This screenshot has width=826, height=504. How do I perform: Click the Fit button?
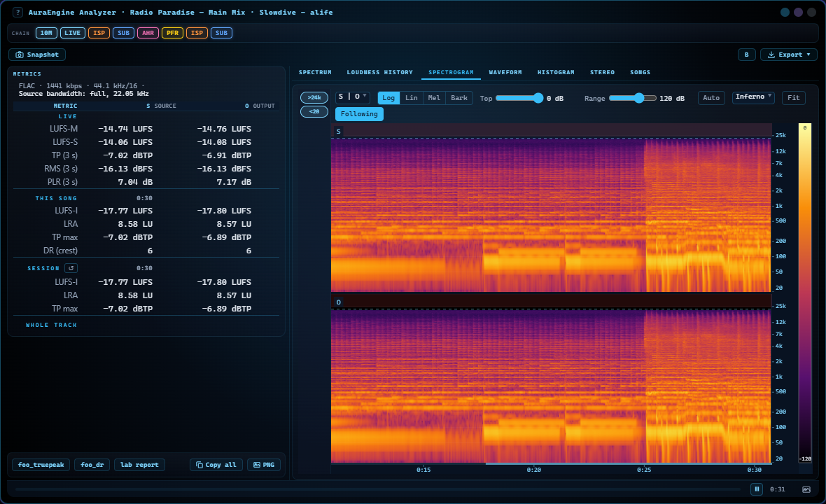click(x=793, y=98)
